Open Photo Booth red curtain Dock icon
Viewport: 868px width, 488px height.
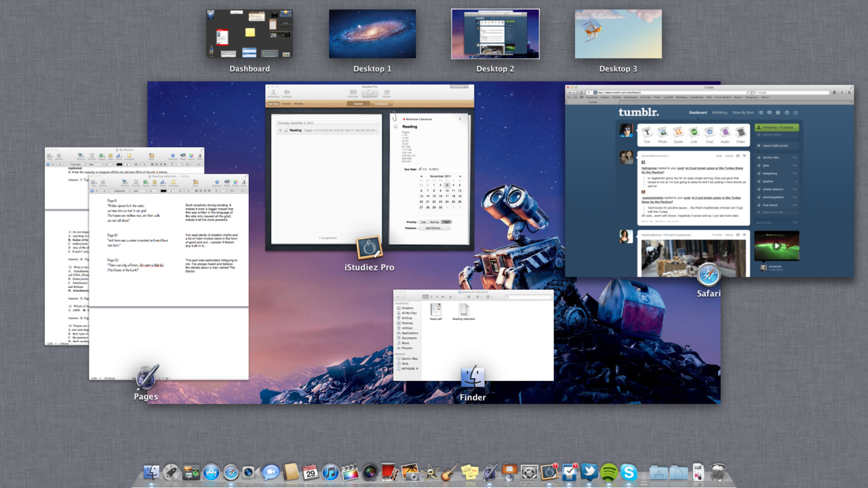pyautogui.click(x=389, y=472)
